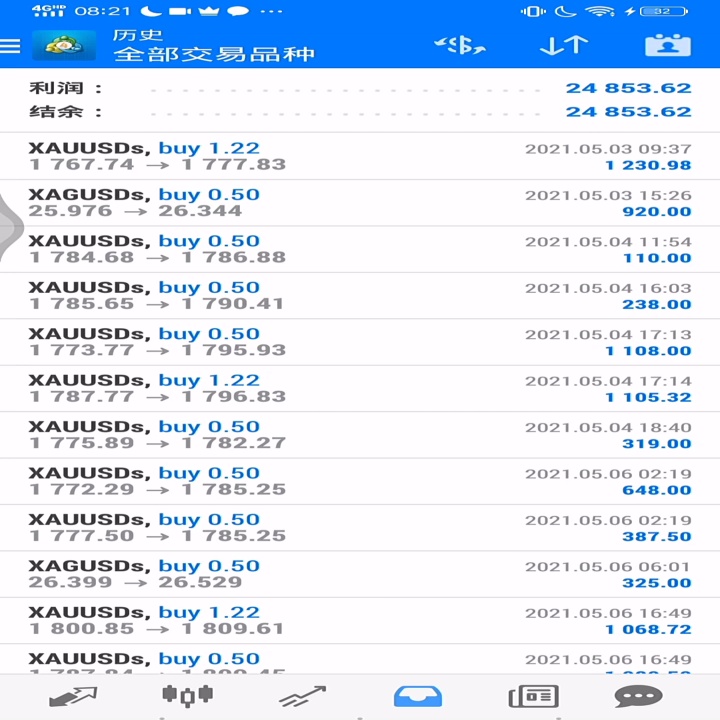720x720 pixels.
Task: Open the chat messages tab icon
Action: [638, 696]
